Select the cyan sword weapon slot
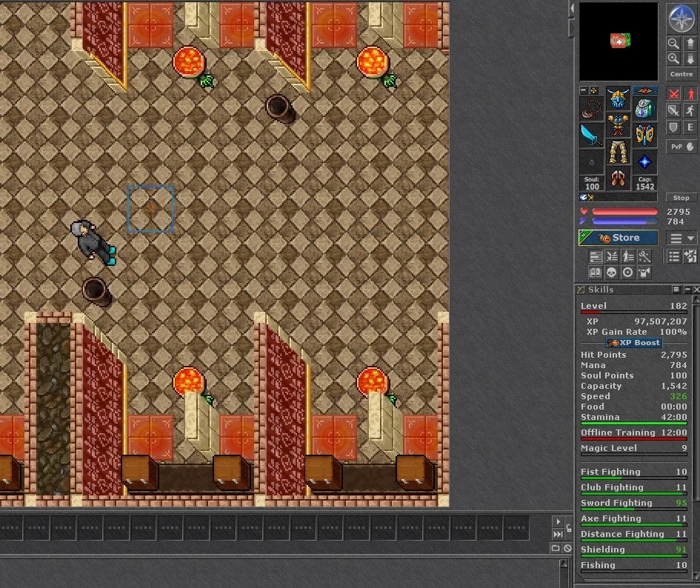 coord(592,136)
